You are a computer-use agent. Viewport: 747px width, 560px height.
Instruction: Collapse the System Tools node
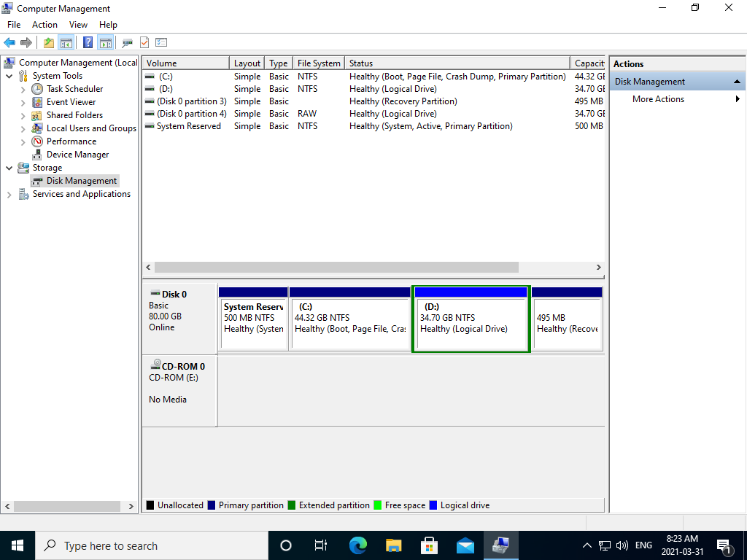pos(9,76)
